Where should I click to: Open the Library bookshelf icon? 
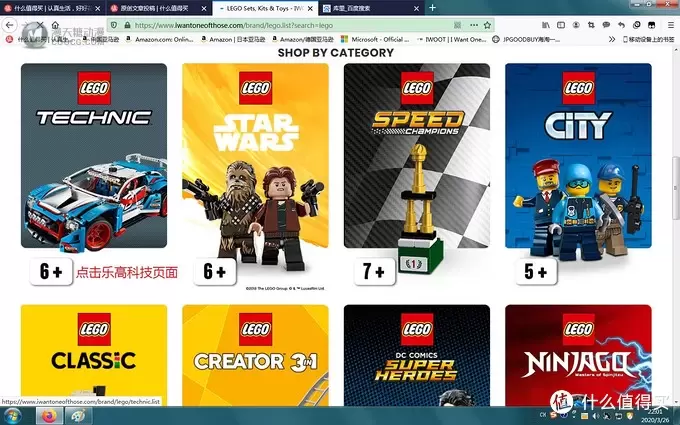click(546, 25)
